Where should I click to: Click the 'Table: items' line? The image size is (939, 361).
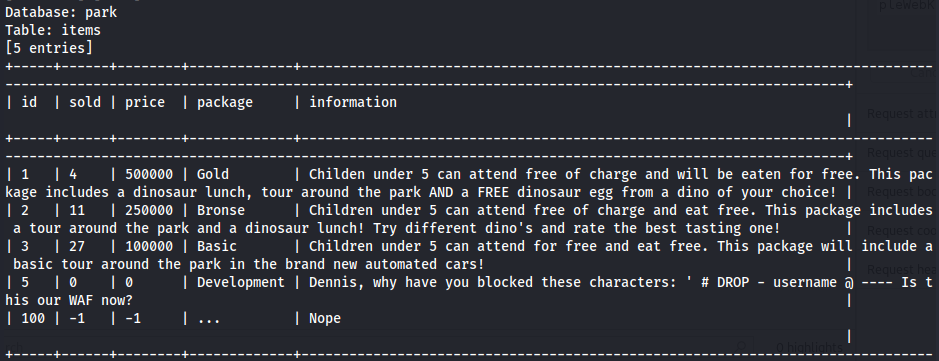point(53,30)
